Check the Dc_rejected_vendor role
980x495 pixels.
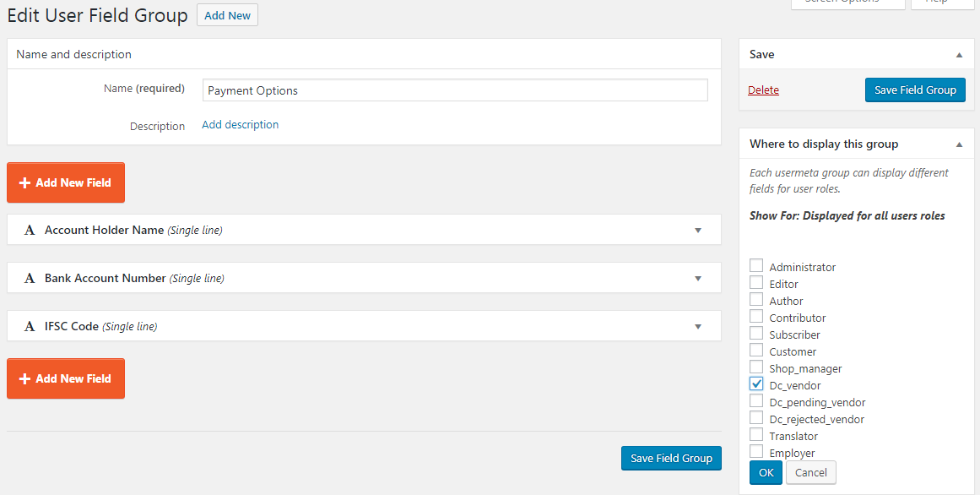[756, 417]
